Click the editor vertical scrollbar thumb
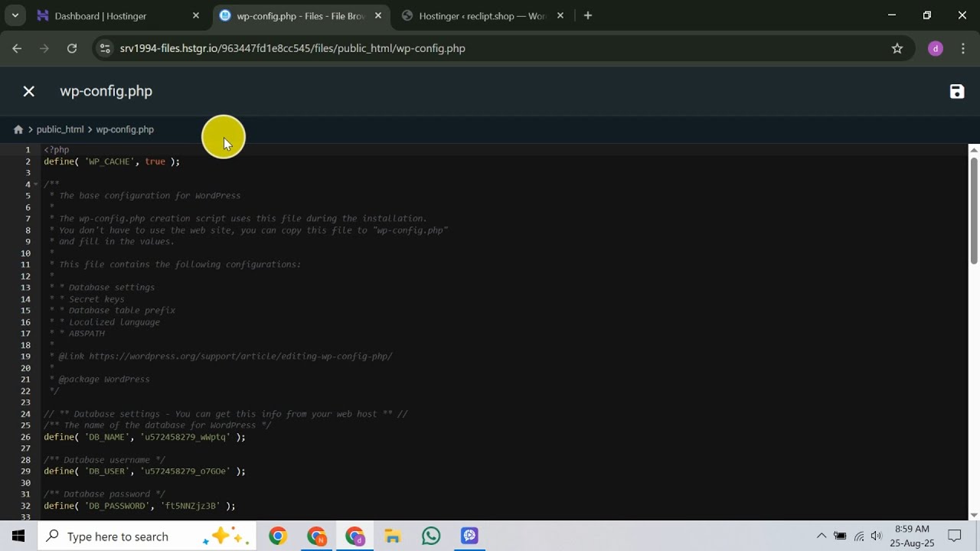980x551 pixels. click(x=974, y=210)
